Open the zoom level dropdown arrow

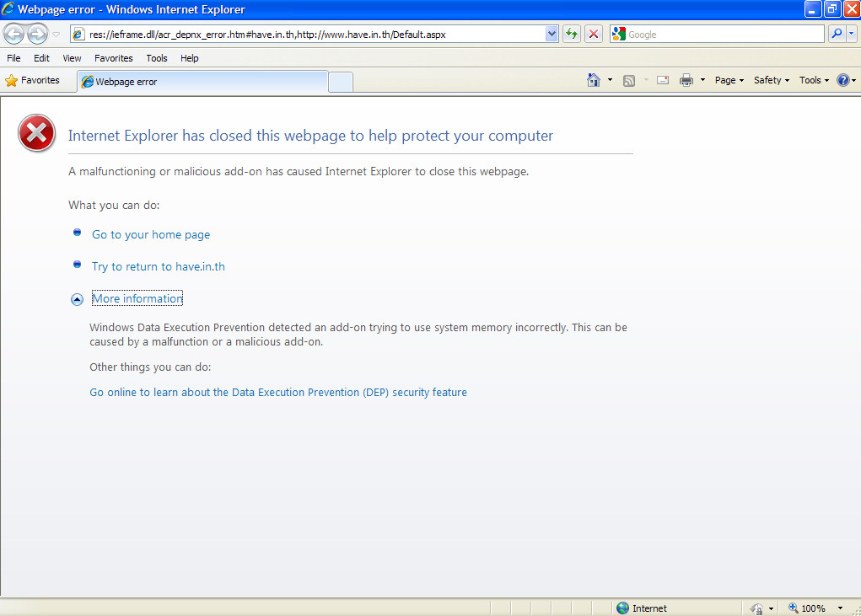click(840, 608)
